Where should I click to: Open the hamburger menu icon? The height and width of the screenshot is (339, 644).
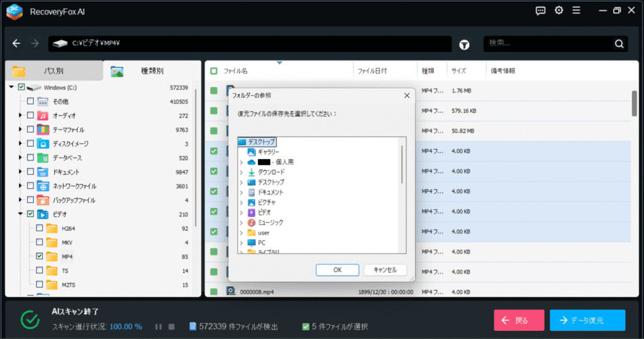[577, 11]
